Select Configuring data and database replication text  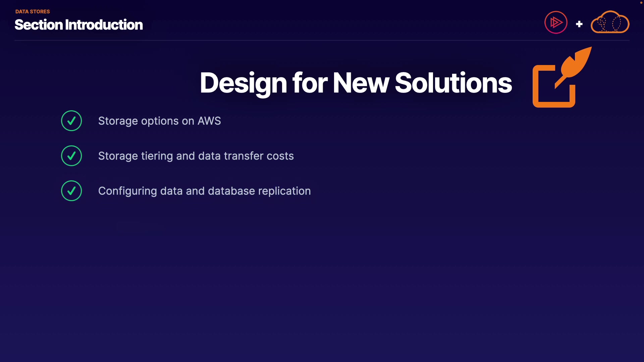(204, 191)
